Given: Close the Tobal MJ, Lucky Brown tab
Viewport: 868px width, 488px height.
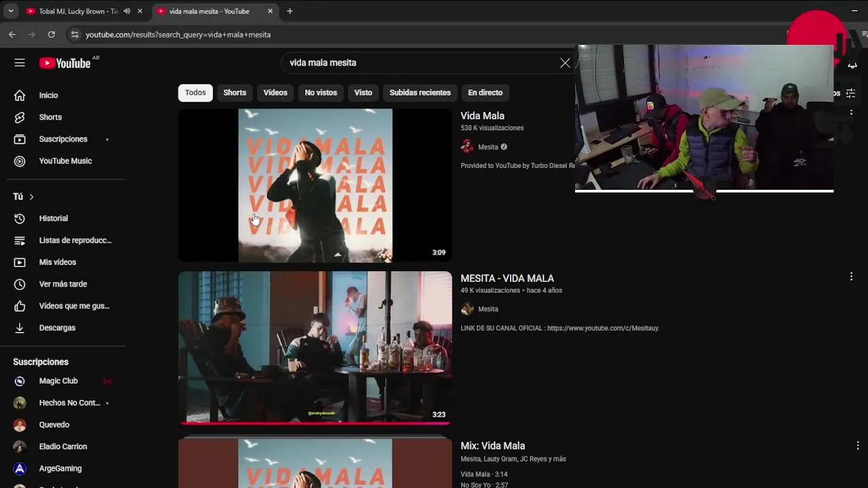Looking at the screenshot, I should coord(140,11).
